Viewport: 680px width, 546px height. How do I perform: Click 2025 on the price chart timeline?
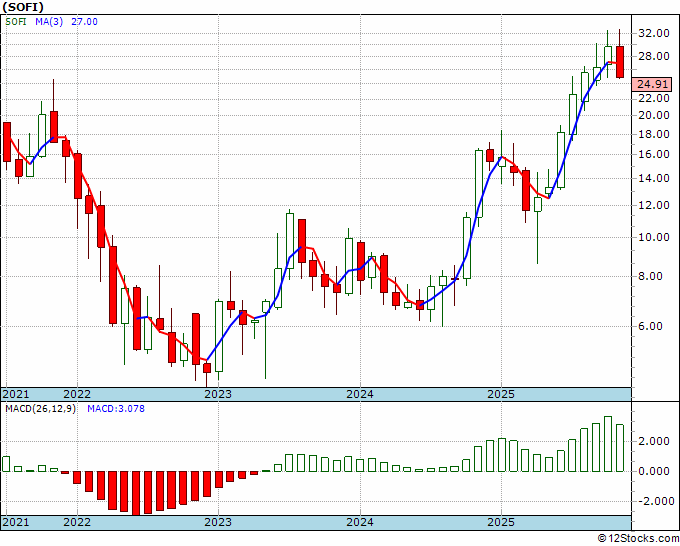[x=501, y=394]
